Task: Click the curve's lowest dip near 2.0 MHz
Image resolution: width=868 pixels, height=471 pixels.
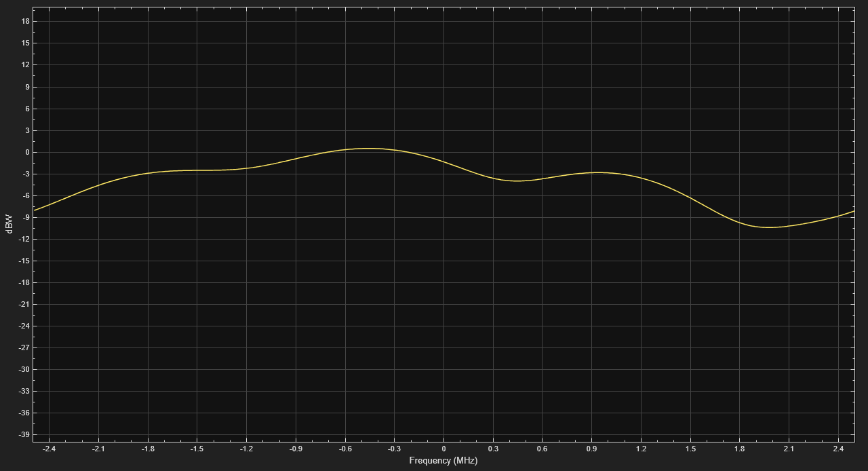Action: click(769, 227)
